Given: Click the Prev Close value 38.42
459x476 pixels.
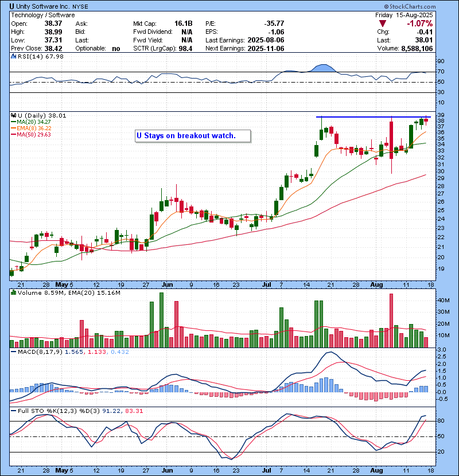Looking at the screenshot, I should point(53,49).
